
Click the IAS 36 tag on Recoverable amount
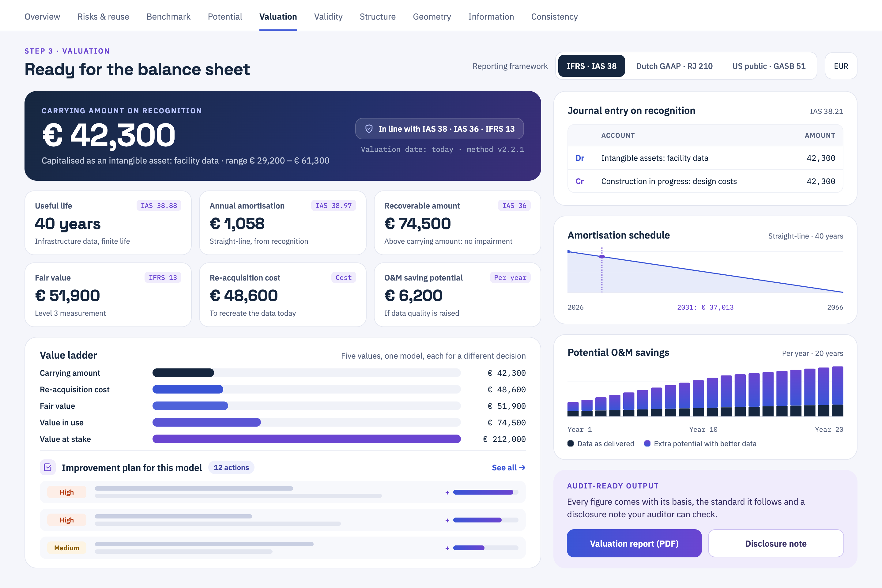[x=514, y=205]
